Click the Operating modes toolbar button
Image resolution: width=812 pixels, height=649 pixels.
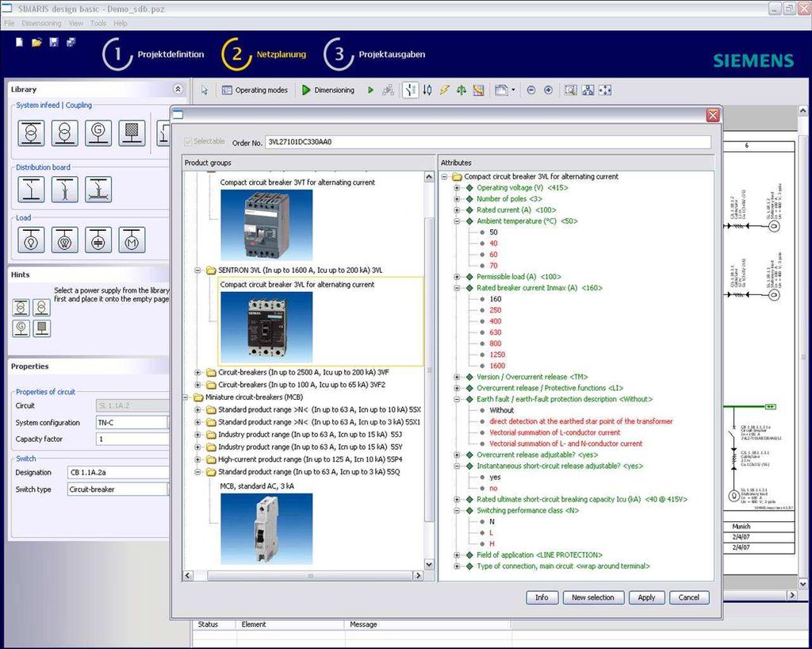[x=255, y=90]
